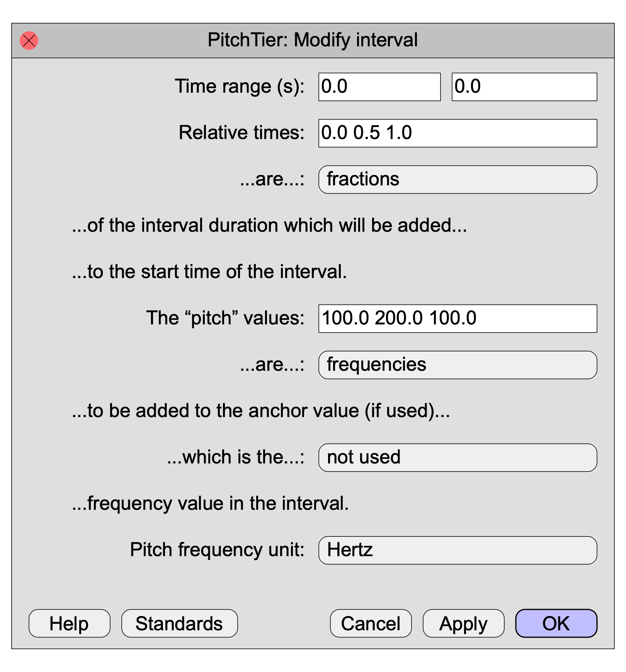The image size is (626, 672).
Task: Open the 'frequencies' option menu
Action: [458, 365]
